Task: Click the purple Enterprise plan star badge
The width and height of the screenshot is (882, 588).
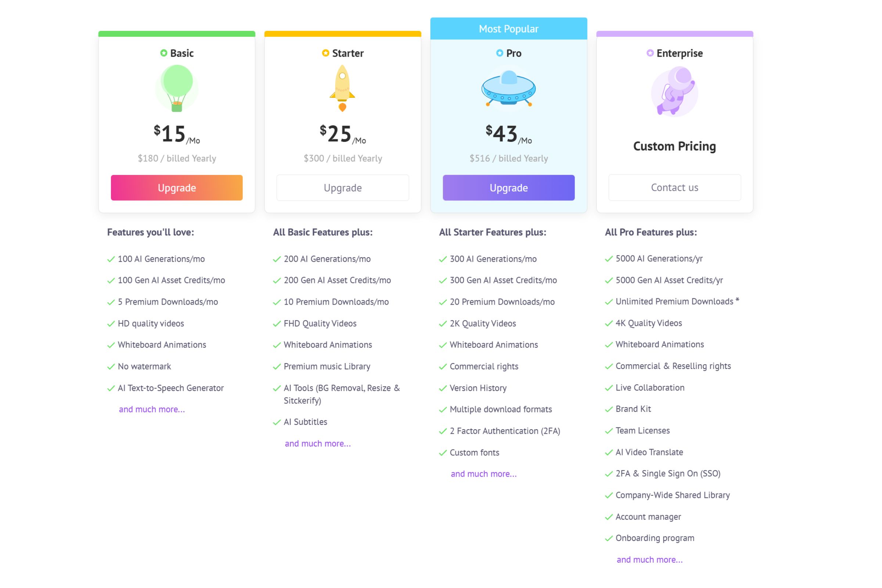Action: [x=650, y=53]
